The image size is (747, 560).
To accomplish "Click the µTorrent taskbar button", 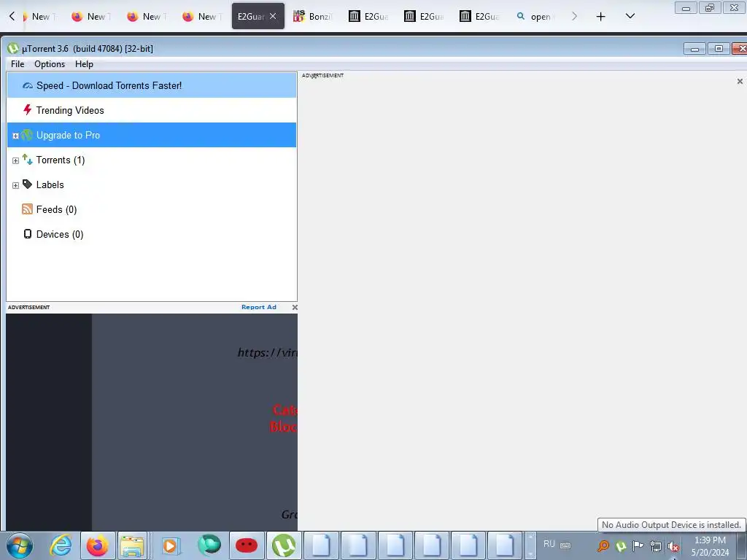I will 284,545.
